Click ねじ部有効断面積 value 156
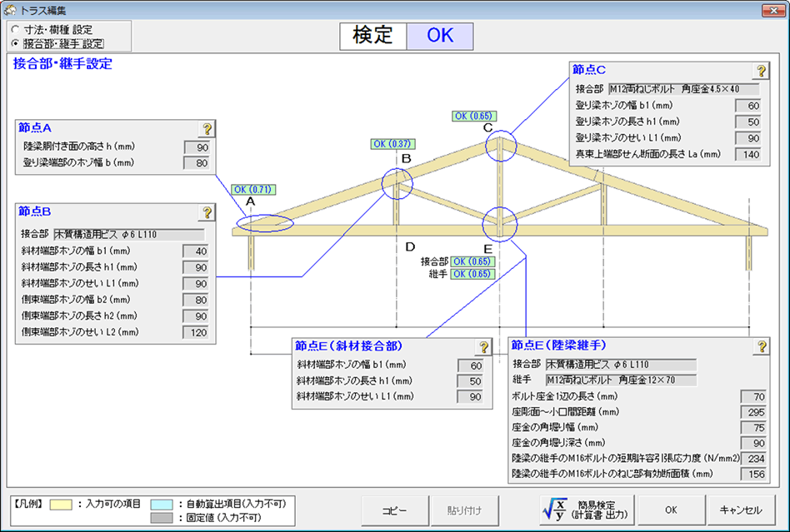The image size is (790, 532). 753,474
